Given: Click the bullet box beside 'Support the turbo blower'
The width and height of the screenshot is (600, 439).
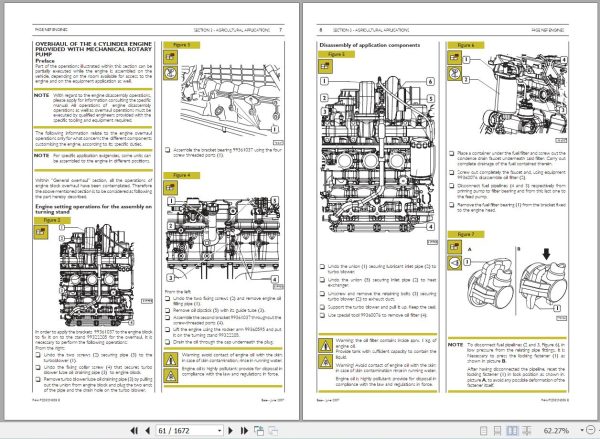Looking at the screenshot, I should (322, 307).
